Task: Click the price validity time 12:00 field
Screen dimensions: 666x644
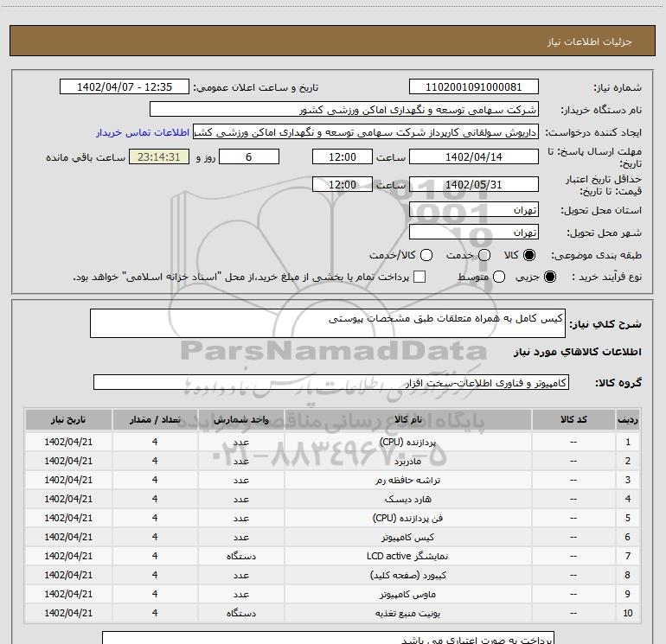Action: [343, 184]
